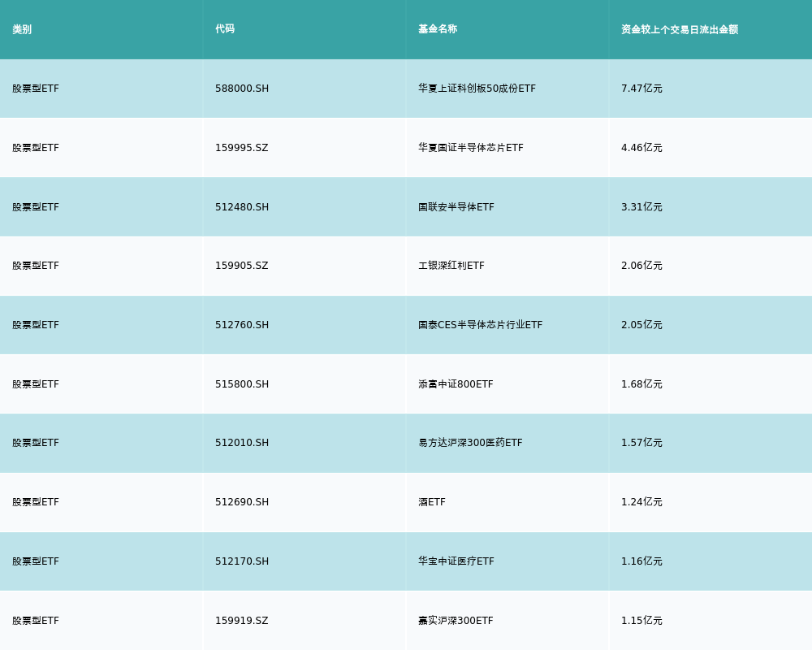Select code 515800.SH

point(242,384)
